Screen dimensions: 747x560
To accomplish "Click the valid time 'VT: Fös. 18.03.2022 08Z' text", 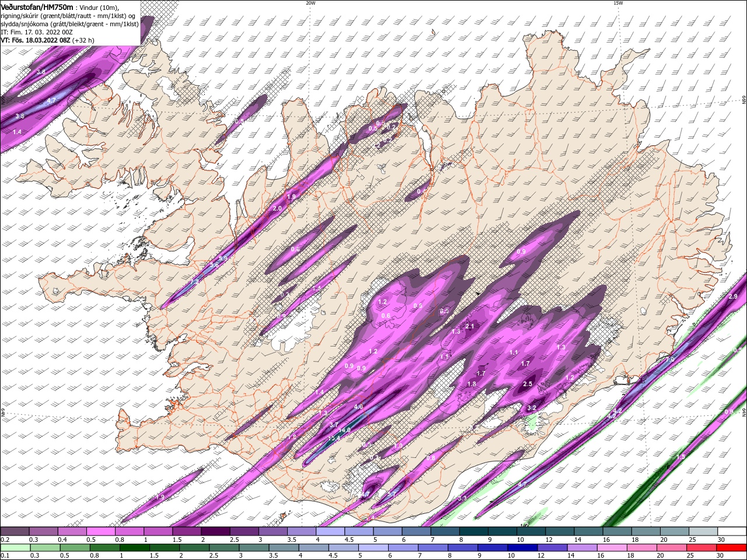I will coord(36,40).
